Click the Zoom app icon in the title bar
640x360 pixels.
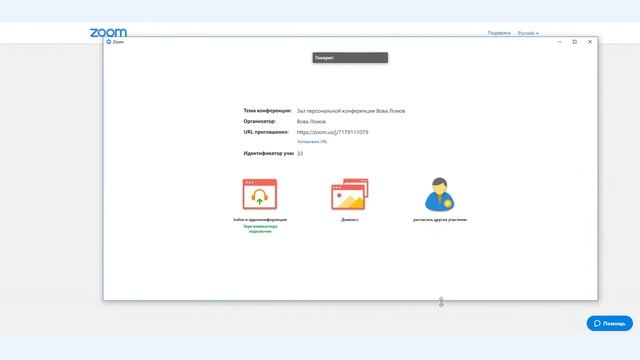point(109,42)
